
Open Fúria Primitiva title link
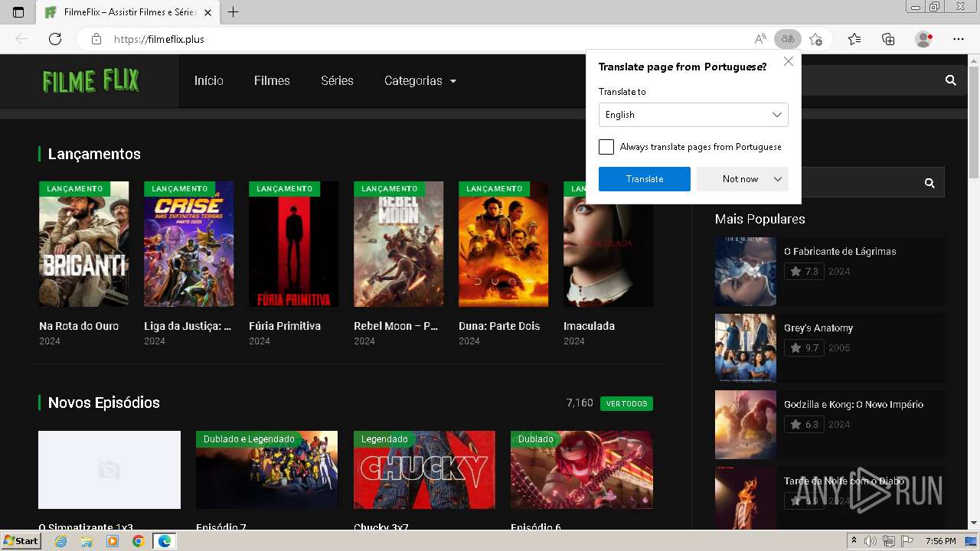tap(285, 326)
